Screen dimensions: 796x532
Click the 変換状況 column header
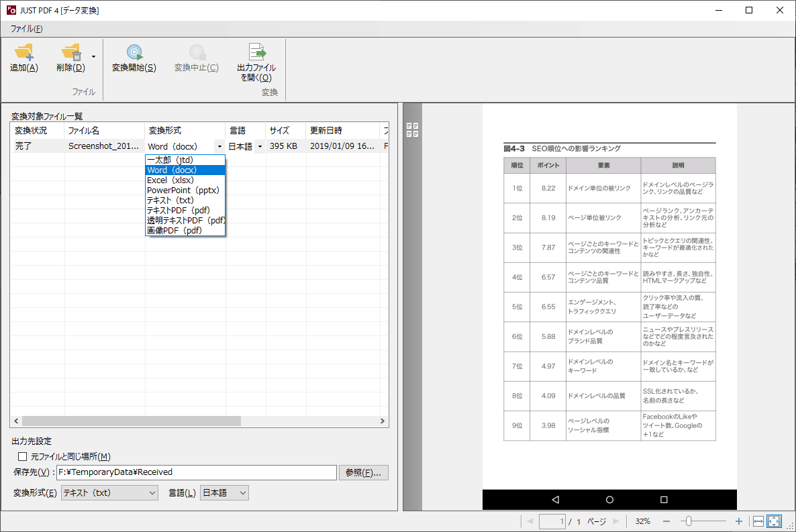(x=37, y=130)
